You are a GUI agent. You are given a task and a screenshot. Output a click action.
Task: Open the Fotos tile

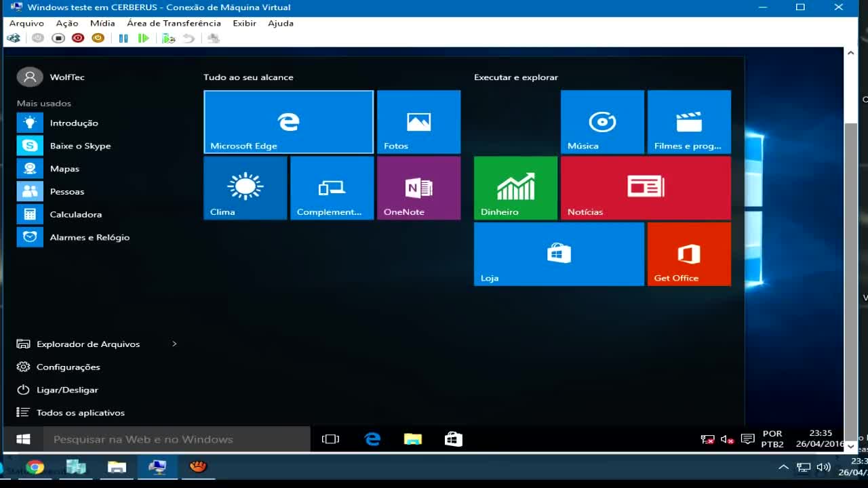point(418,122)
